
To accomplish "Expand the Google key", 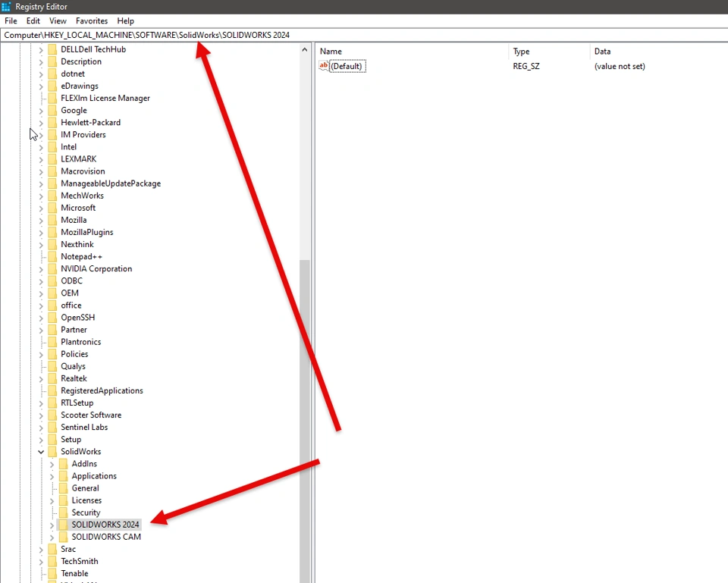I will pos(41,111).
